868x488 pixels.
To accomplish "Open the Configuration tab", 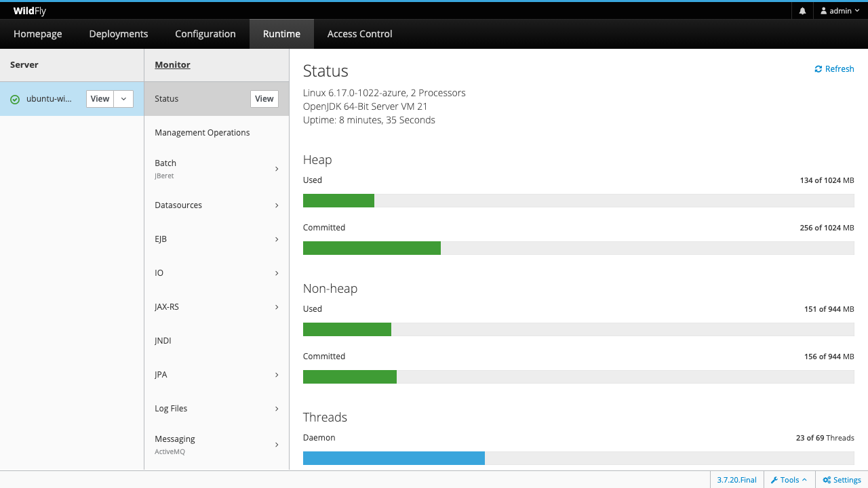I will click(205, 34).
